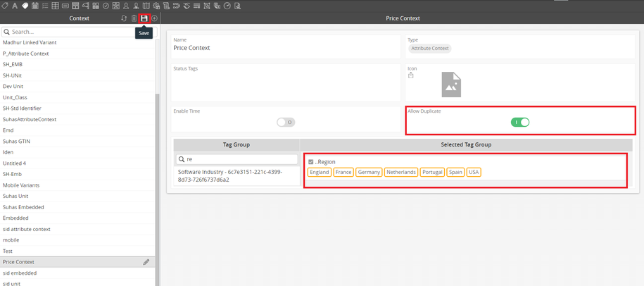This screenshot has width=644, height=286.
Task: Click the Name field showing Price Context
Action: [x=286, y=46]
